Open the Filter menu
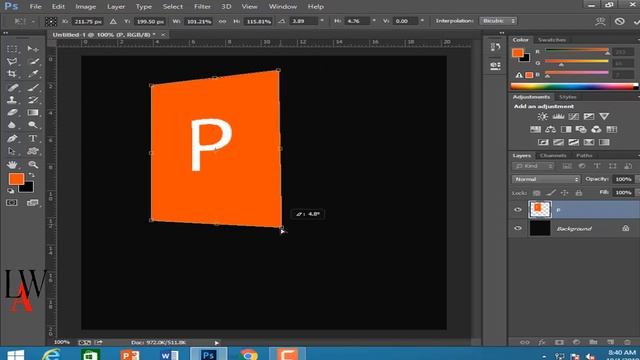This screenshot has width=640, height=360. 202,7
